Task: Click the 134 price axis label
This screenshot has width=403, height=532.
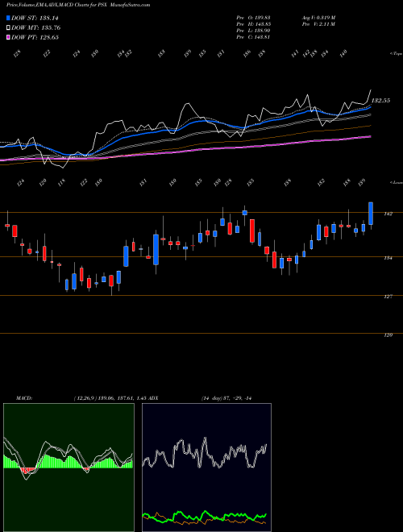Action: pyautogui.click(x=388, y=258)
